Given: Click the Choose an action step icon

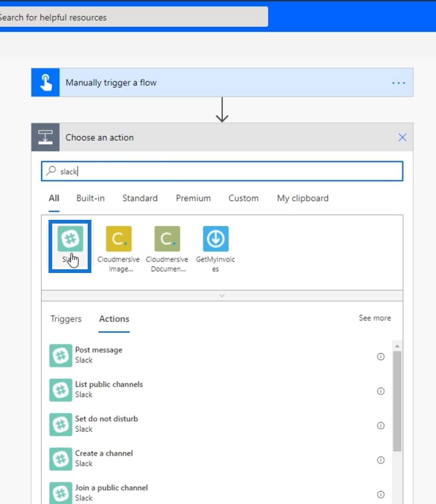Looking at the screenshot, I should [x=45, y=137].
